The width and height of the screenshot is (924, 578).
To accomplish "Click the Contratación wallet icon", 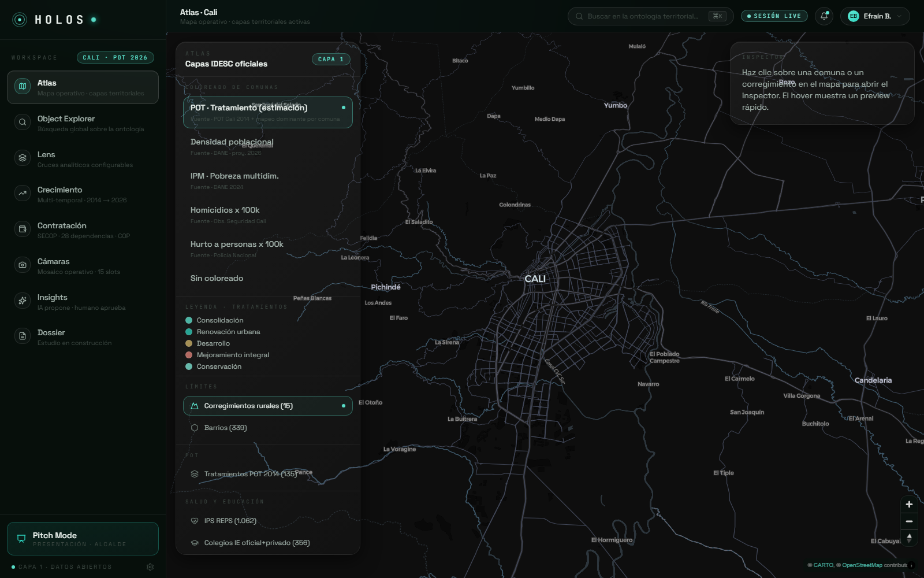I will coord(23,229).
